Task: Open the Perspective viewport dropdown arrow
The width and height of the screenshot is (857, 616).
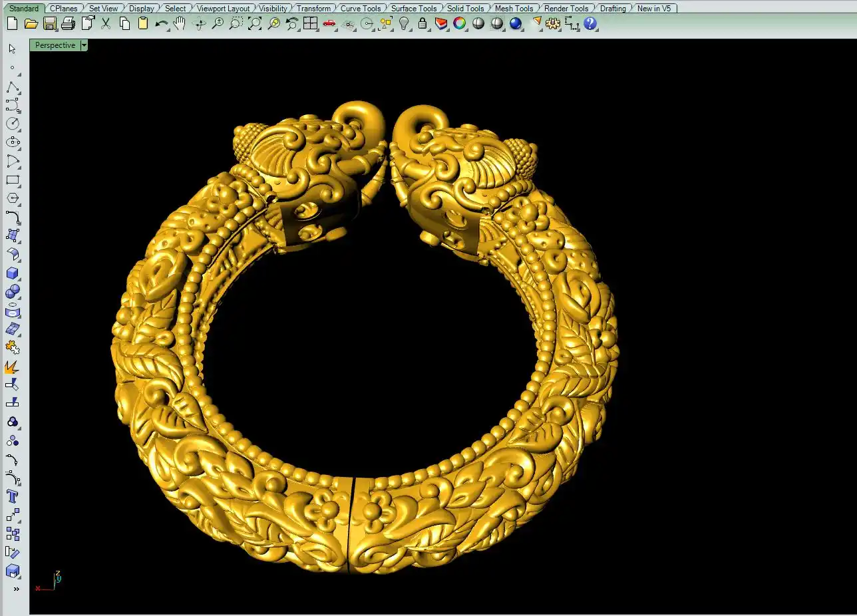Action: (x=84, y=45)
